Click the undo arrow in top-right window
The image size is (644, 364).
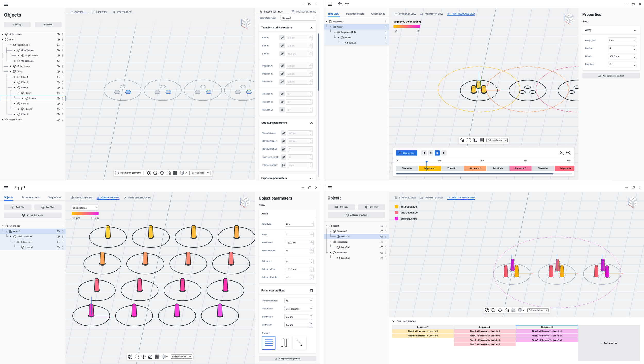tap(340, 4)
